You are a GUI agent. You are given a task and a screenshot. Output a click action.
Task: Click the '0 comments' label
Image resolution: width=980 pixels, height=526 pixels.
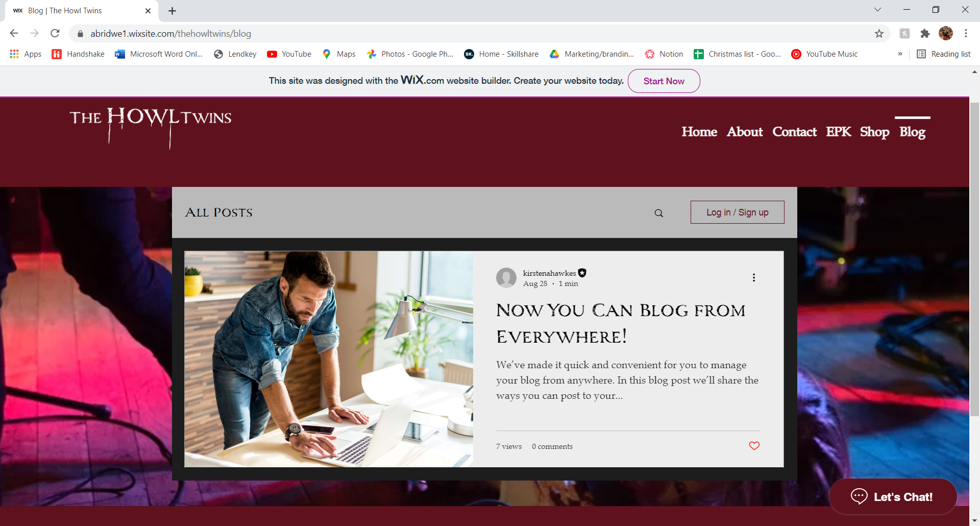point(552,446)
